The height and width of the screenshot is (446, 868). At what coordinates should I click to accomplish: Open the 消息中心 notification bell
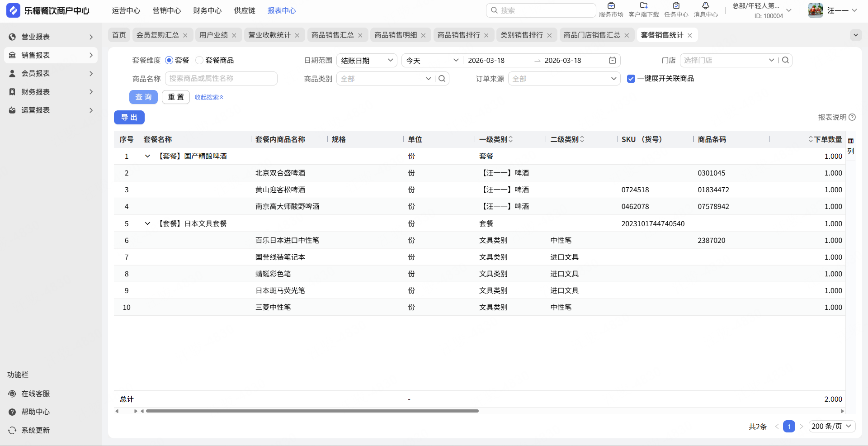(705, 6)
